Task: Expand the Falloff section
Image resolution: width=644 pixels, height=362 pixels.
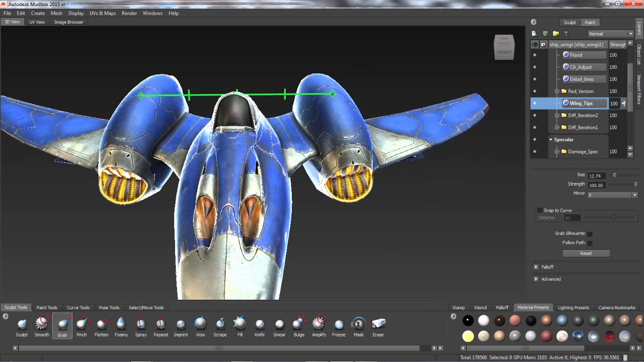Action: coord(536,267)
